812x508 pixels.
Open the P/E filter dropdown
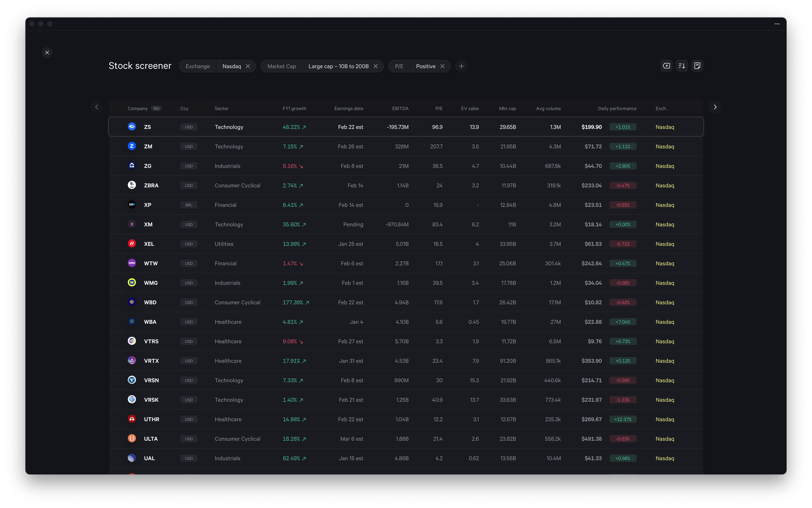pos(399,66)
